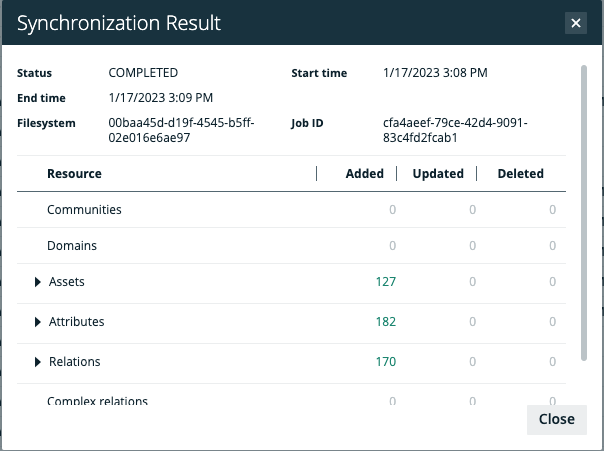
Task: Click the Added column header
Action: (x=364, y=174)
